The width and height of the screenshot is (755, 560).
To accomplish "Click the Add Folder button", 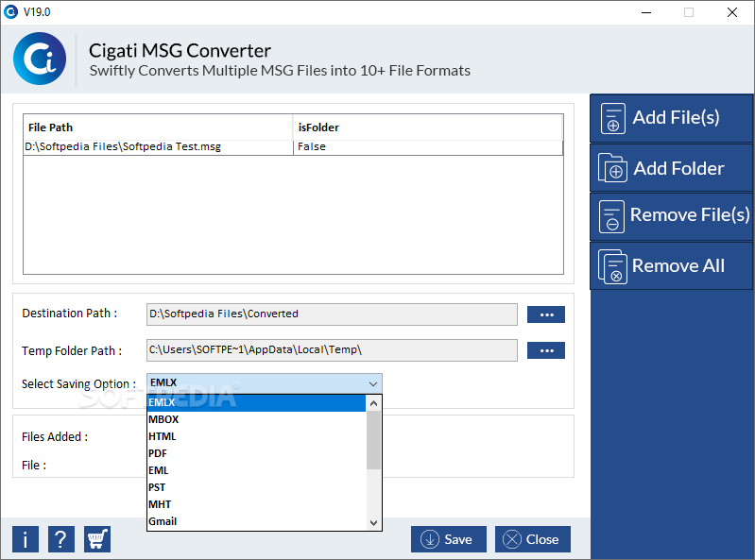I will pos(671,168).
